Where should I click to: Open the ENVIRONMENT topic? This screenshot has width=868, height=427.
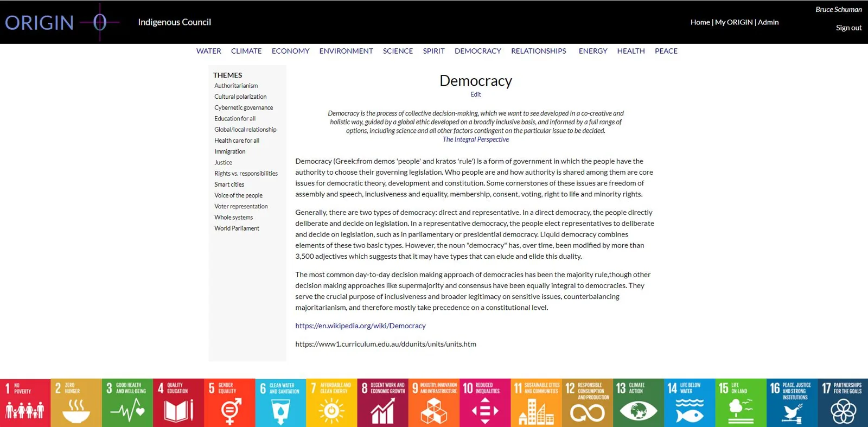(x=346, y=51)
